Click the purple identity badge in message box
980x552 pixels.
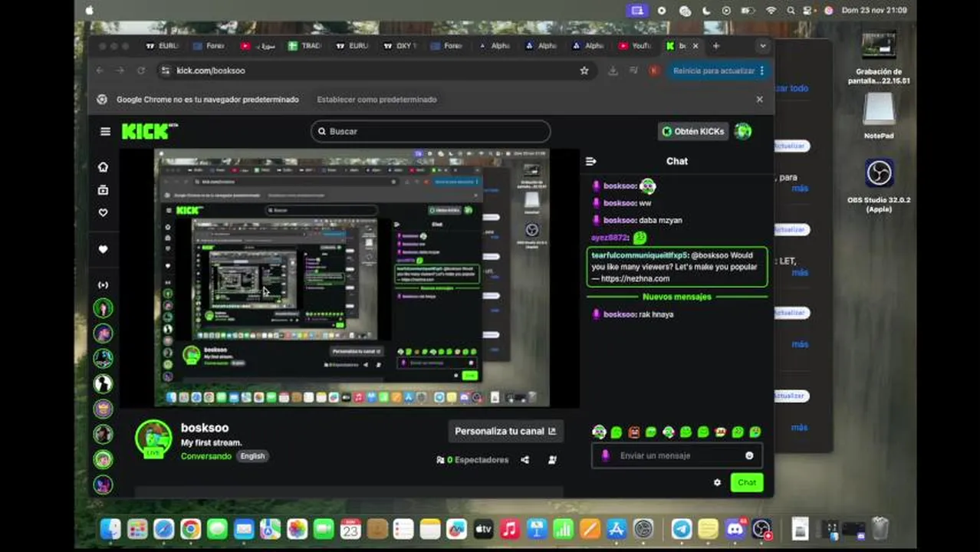[x=605, y=455]
